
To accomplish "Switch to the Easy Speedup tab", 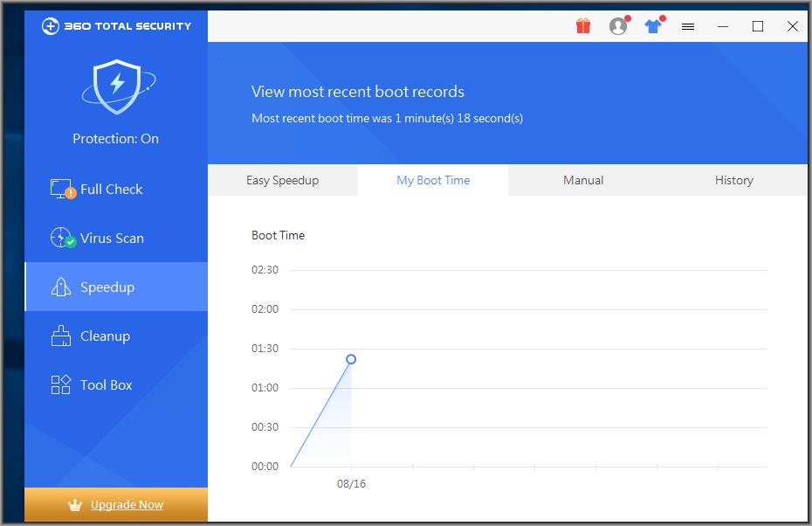I will click(x=282, y=181).
